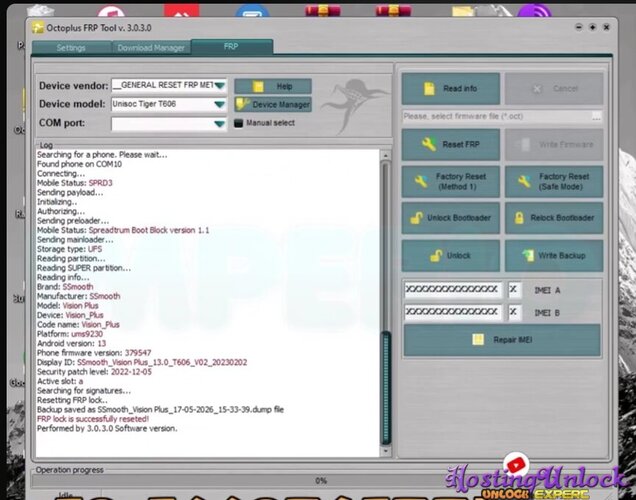Click the Unlock Bootloader button label

pos(459,218)
